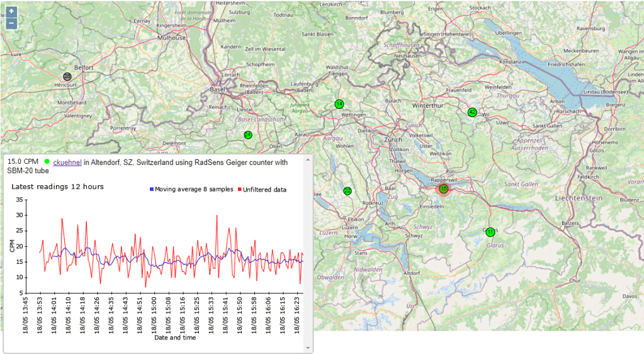Screen dimensions: 644x354
Task: Select the gray station marker near Belfort
Action: coord(67,76)
